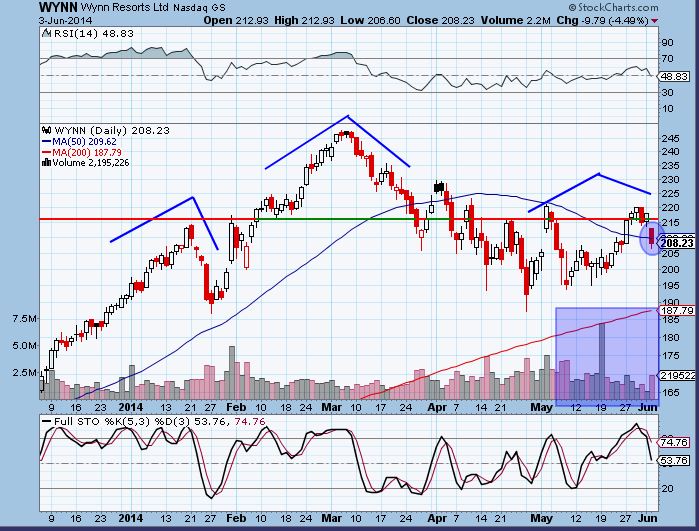This screenshot has height=531, width=699.
Task: Click the RSI line icon before RSI(14)
Action: [46, 33]
